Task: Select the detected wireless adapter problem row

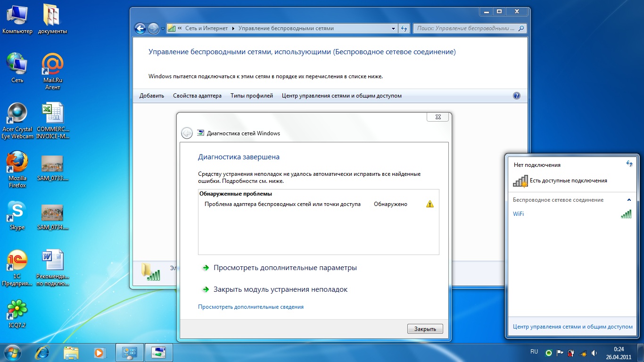Action: pos(319,204)
